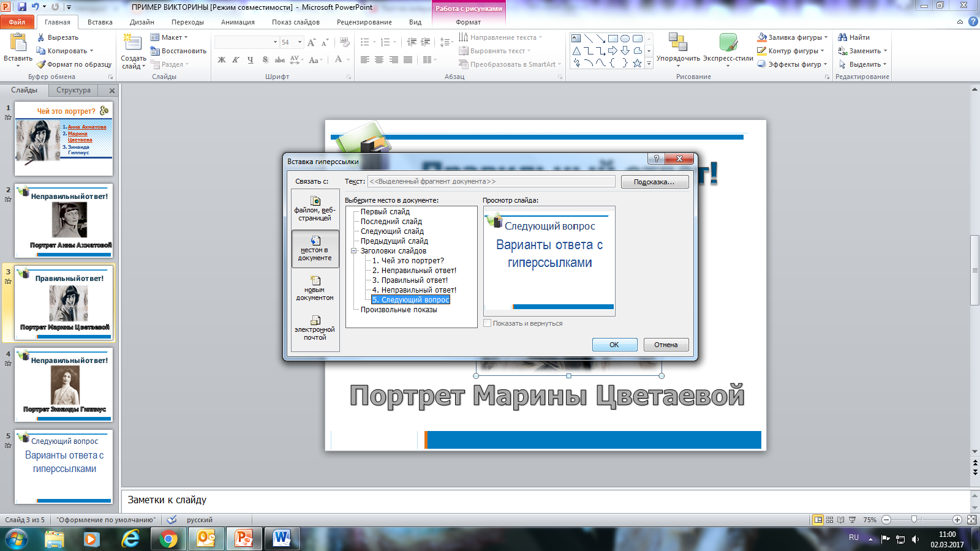This screenshot has height=551, width=980.
Task: Click the Заменить (Replace) button
Action: pyautogui.click(x=863, y=51)
